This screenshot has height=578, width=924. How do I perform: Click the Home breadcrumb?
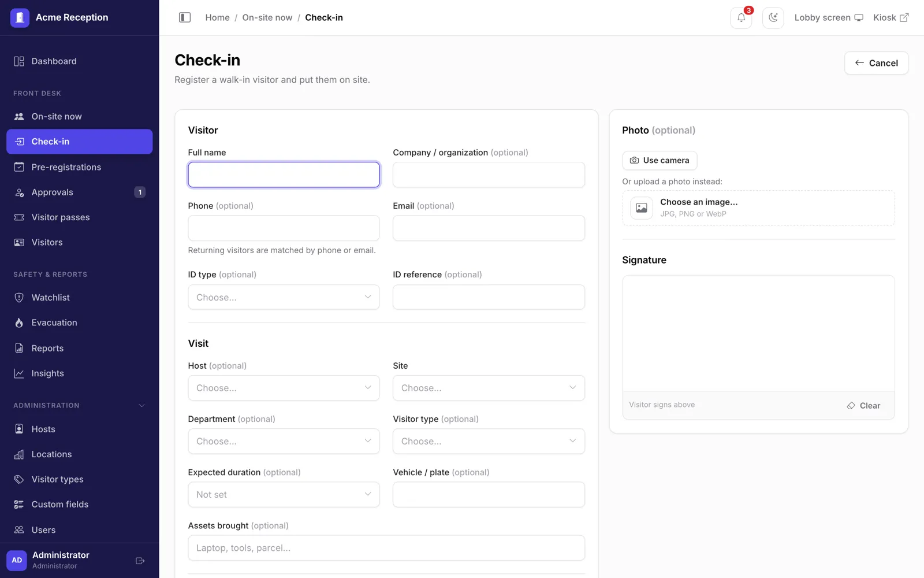coord(217,17)
